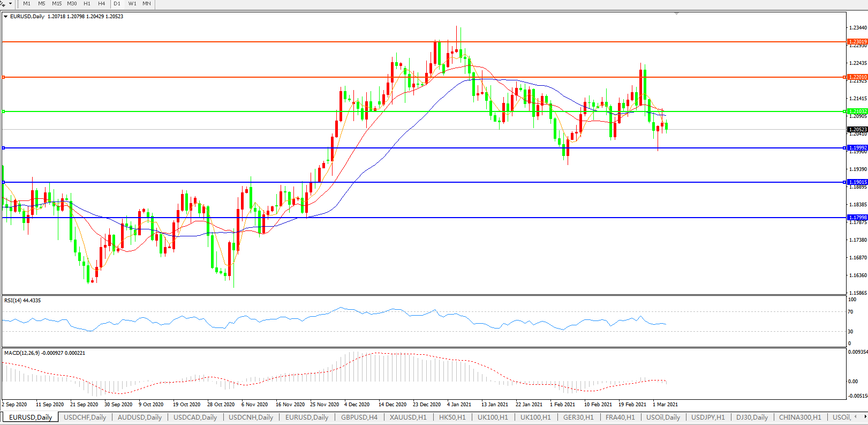Enable the W1 weekly timeframe
The width and height of the screenshot is (868, 425).
click(132, 4)
